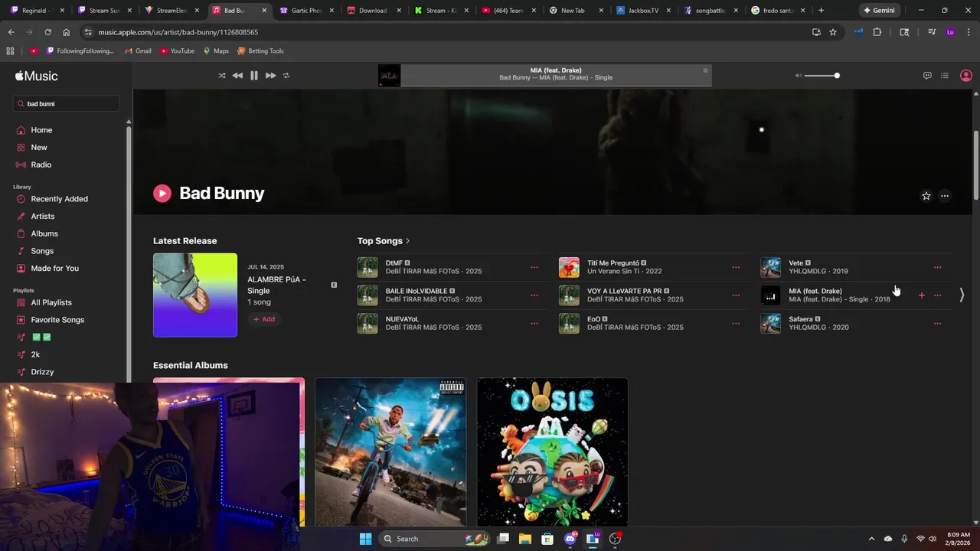This screenshot has width=980, height=551.
Task: Open more options for Safaera
Action: click(x=937, y=324)
